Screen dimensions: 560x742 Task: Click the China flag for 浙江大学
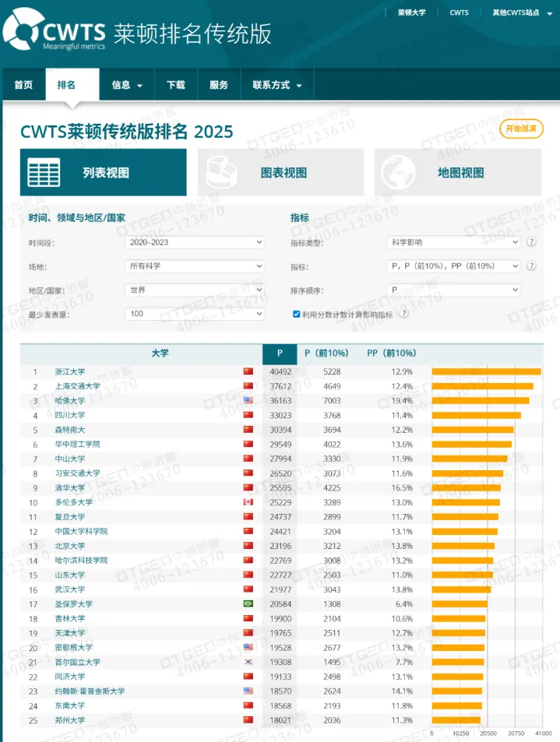[248, 371]
